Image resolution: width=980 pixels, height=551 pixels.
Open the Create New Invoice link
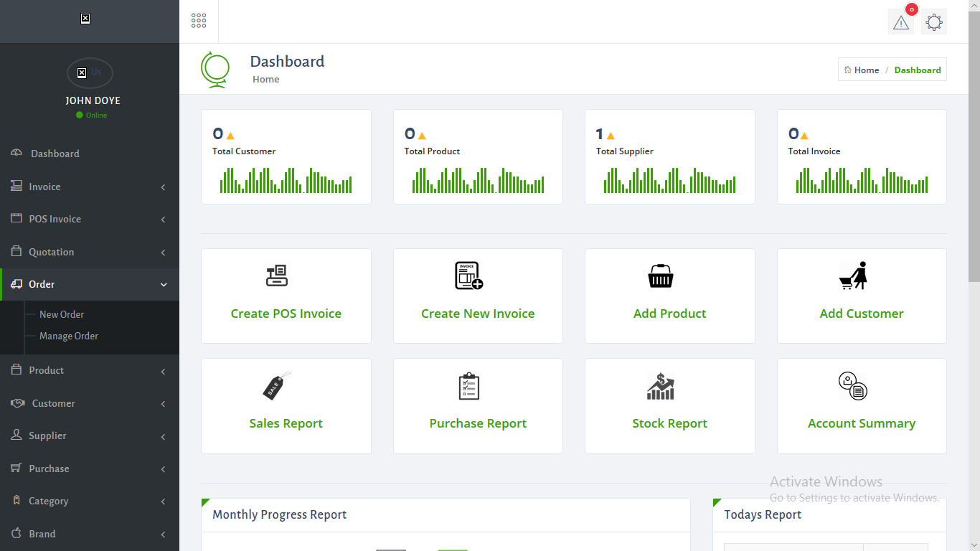478,314
